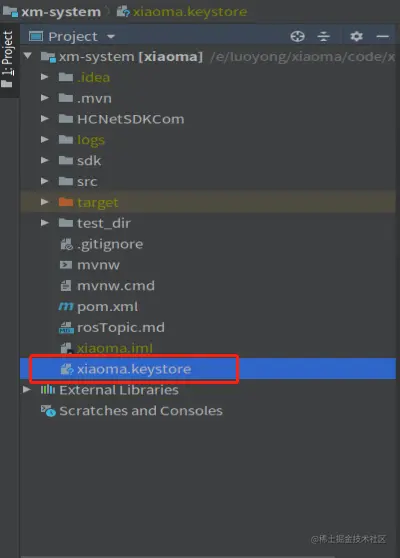The height and width of the screenshot is (558, 400).
Task: Click the Project view label
Action: tap(73, 37)
